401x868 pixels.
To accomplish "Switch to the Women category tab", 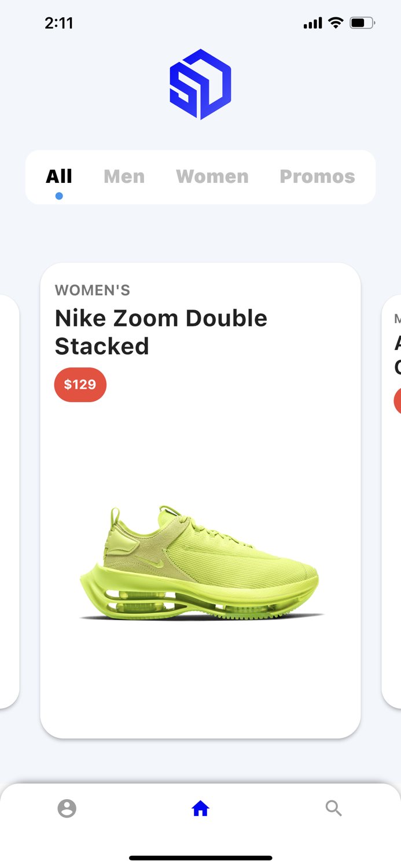I will point(212,176).
